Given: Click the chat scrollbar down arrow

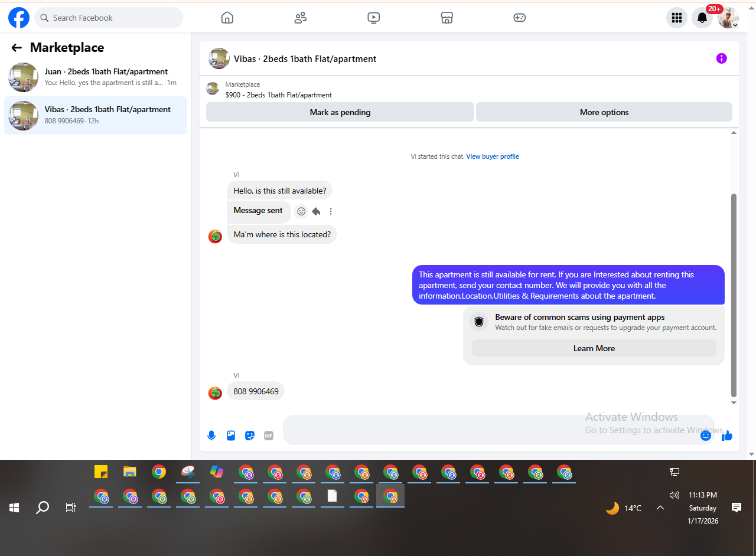Looking at the screenshot, I should pos(734,403).
